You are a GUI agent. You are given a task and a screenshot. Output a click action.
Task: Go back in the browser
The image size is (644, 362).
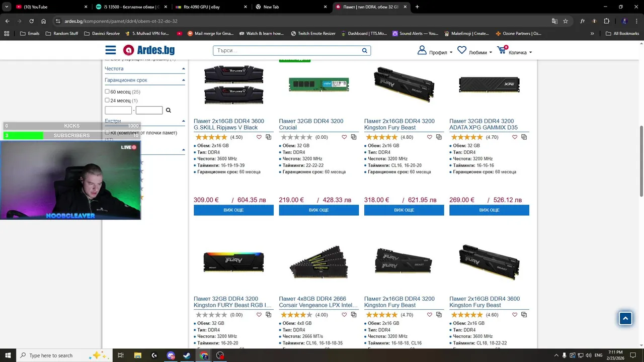coord(8,21)
